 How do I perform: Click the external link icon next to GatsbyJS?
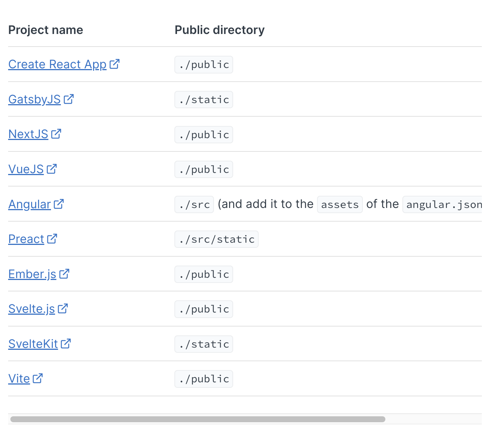pos(68,98)
